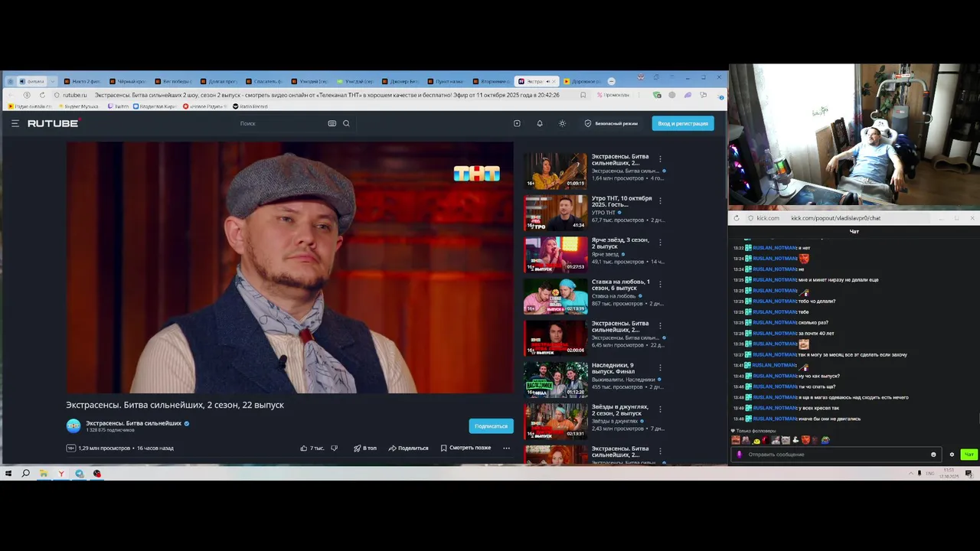Open options for Наследники recommendation
The height and width of the screenshot is (551, 980).
pos(660,368)
